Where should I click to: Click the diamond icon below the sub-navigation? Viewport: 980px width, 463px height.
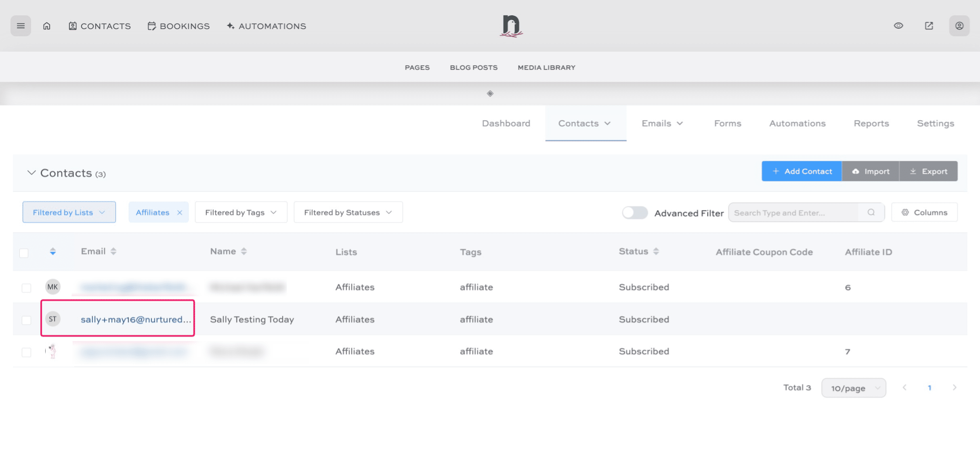click(x=490, y=94)
